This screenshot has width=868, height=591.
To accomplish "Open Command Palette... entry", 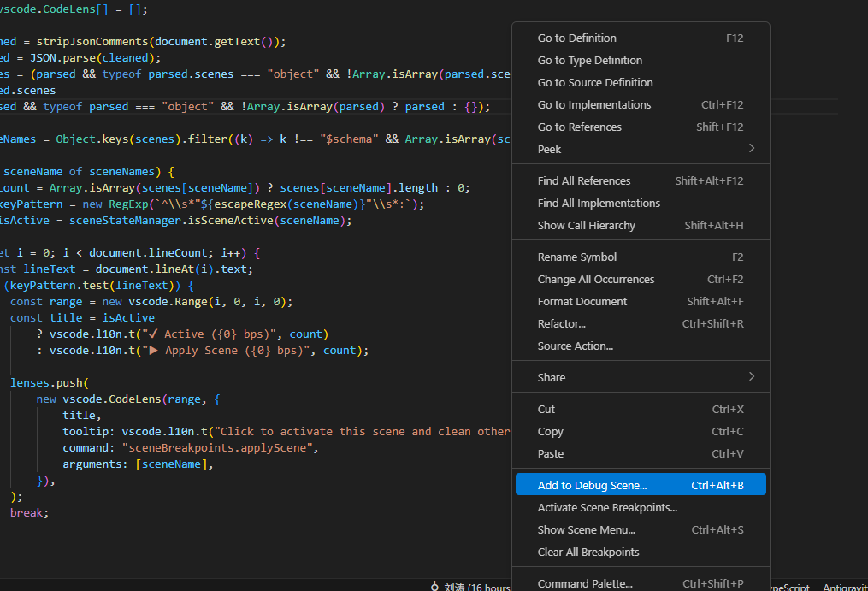I will [641, 583].
